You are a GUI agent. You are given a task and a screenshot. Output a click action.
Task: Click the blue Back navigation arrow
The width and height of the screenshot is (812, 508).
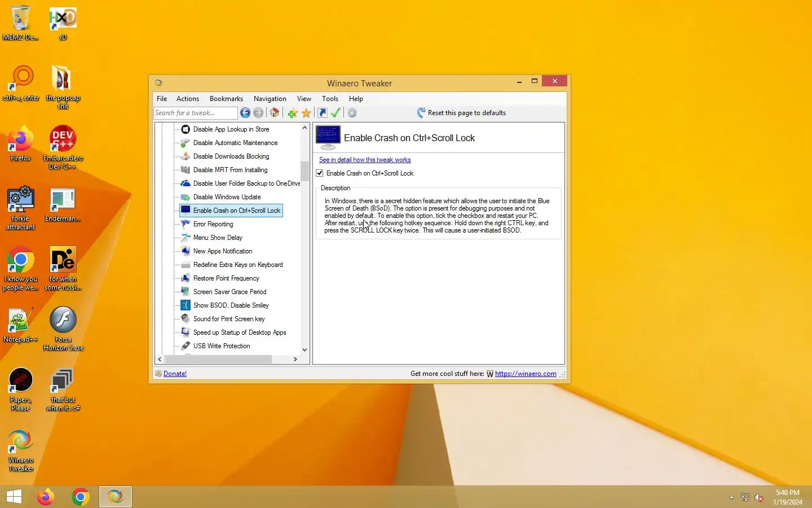click(x=245, y=113)
